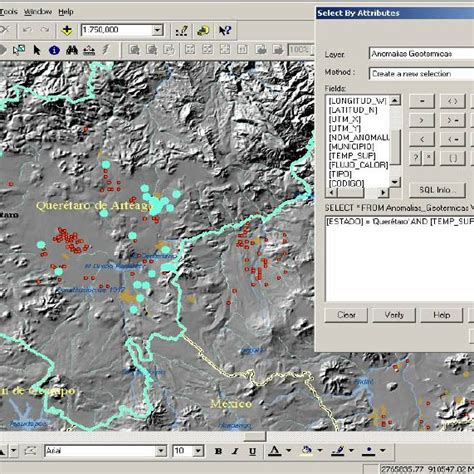474x474 pixels.
Task: Open the ArcToolbox icon
Action: (203, 30)
